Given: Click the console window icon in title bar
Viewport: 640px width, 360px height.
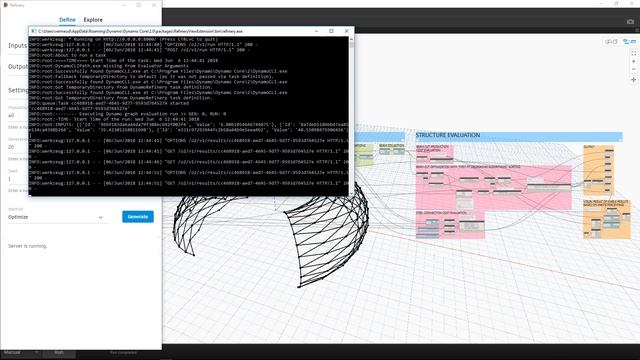Looking at the screenshot, I should (x=34, y=31).
